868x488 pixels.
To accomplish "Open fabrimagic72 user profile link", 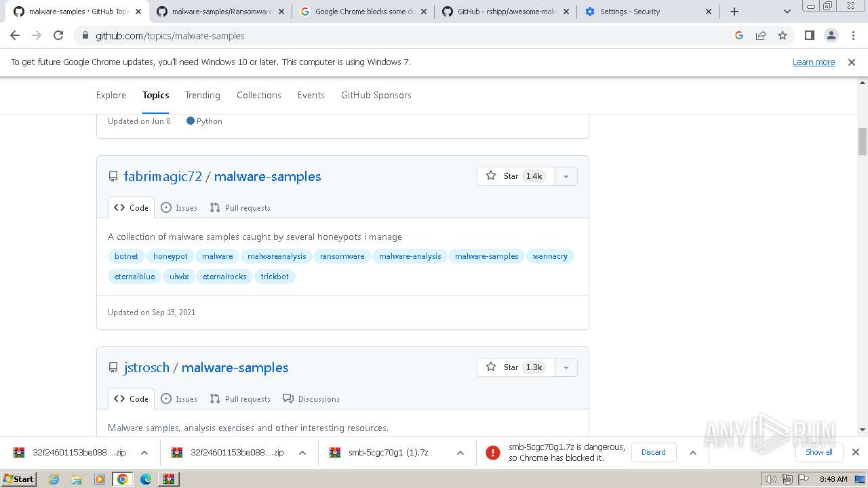I will coord(163,176).
